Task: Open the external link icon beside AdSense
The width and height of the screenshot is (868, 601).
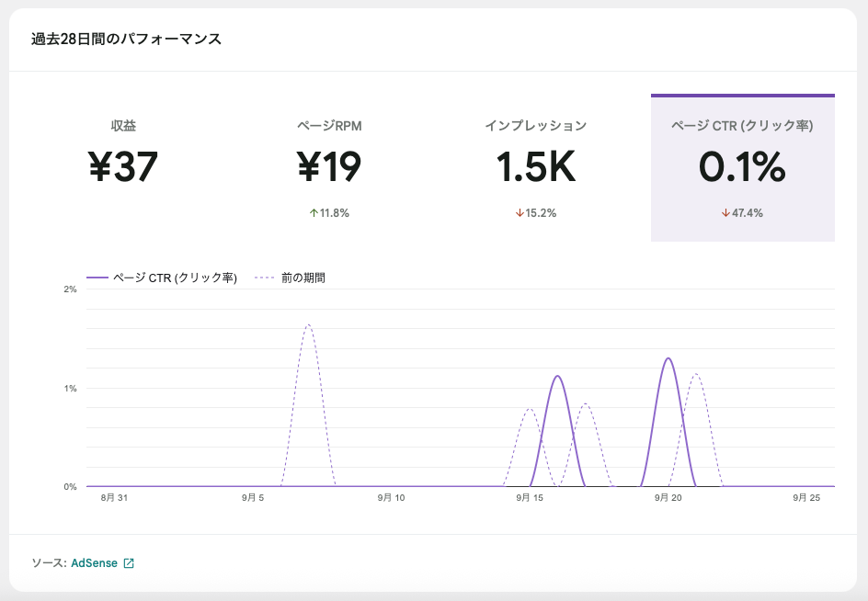Action: (x=129, y=563)
